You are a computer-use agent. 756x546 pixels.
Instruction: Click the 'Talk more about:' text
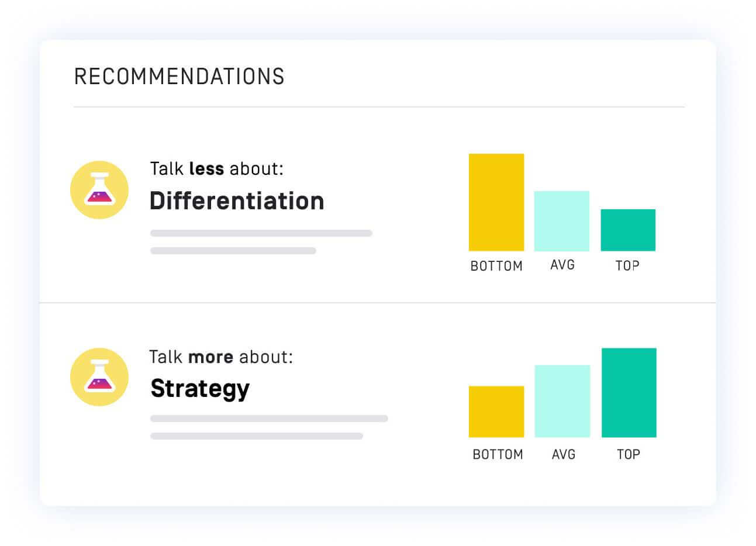[x=221, y=357]
